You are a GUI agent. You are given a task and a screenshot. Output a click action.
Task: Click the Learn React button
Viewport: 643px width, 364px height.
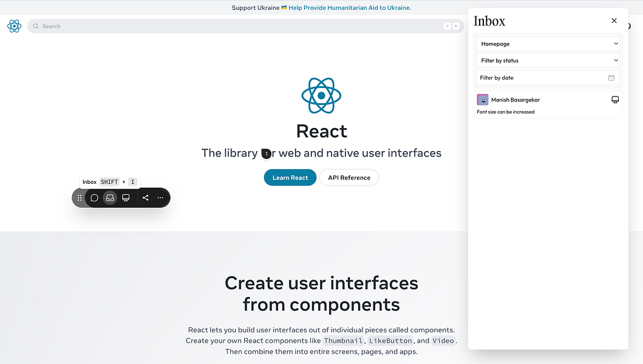click(290, 178)
